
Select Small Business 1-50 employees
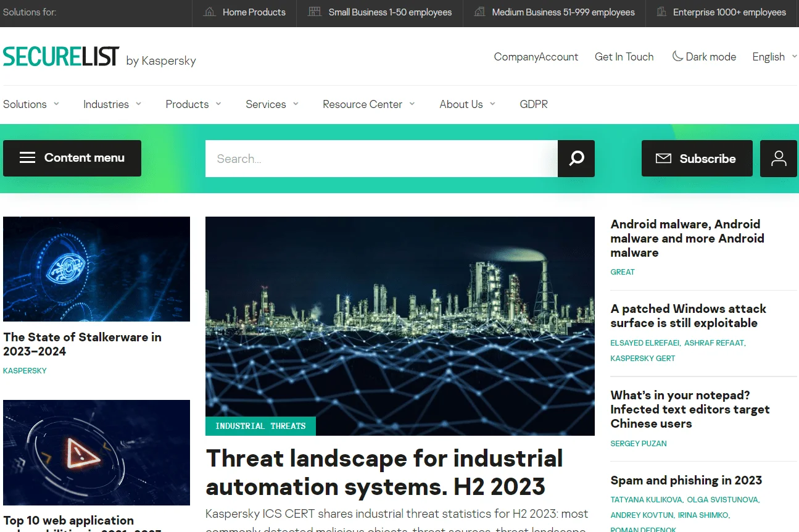click(x=380, y=13)
